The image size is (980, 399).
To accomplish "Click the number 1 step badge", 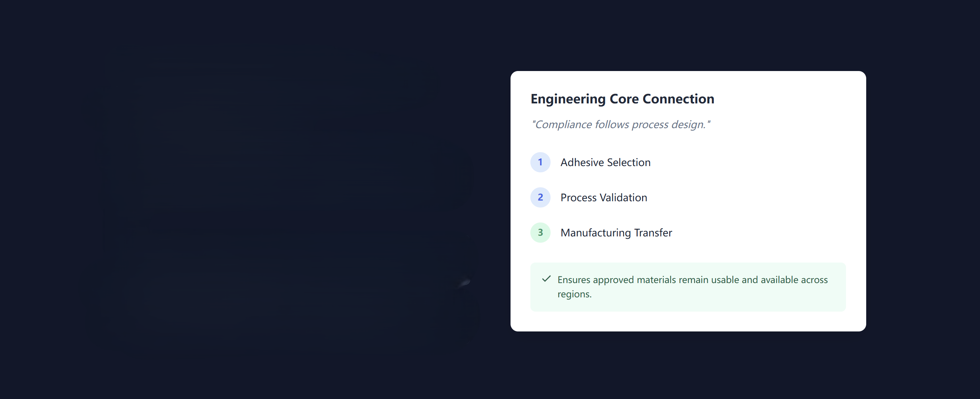I will (x=540, y=163).
